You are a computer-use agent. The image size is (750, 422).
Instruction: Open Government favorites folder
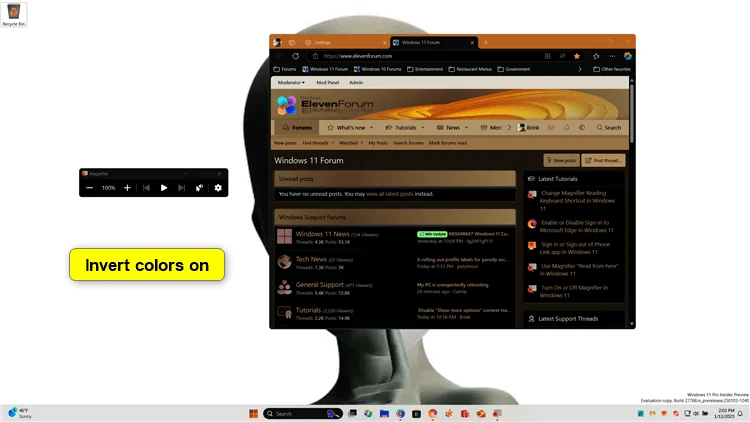(x=514, y=69)
